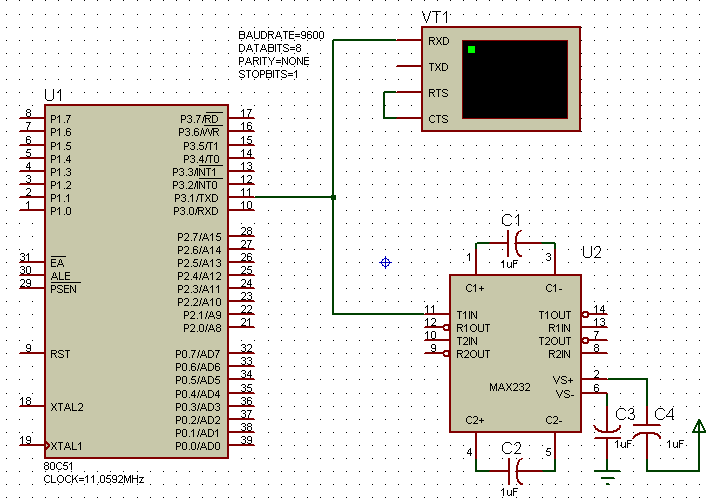This screenshot has width=712, height=499.
Task: Click the P2.0/A8 pin label
Action: click(202, 328)
